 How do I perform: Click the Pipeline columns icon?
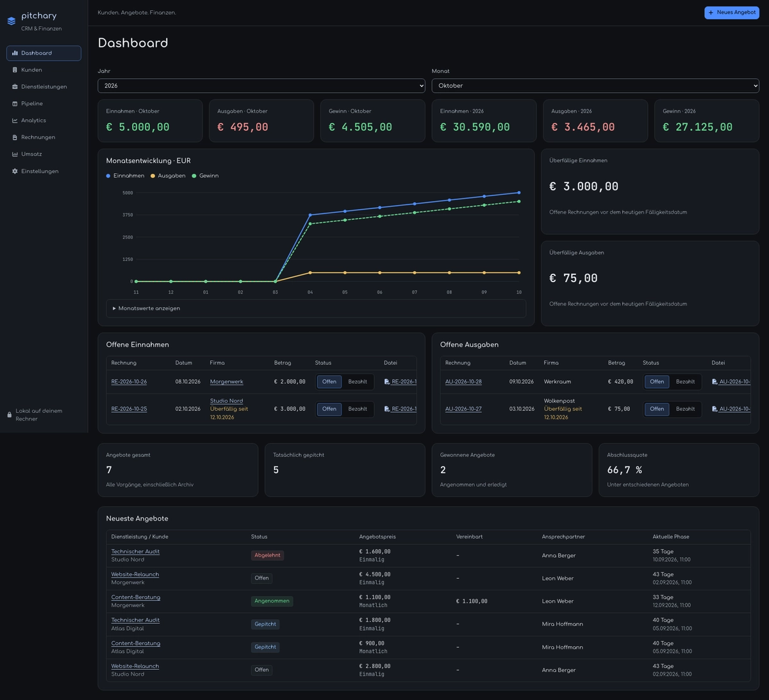(x=15, y=104)
